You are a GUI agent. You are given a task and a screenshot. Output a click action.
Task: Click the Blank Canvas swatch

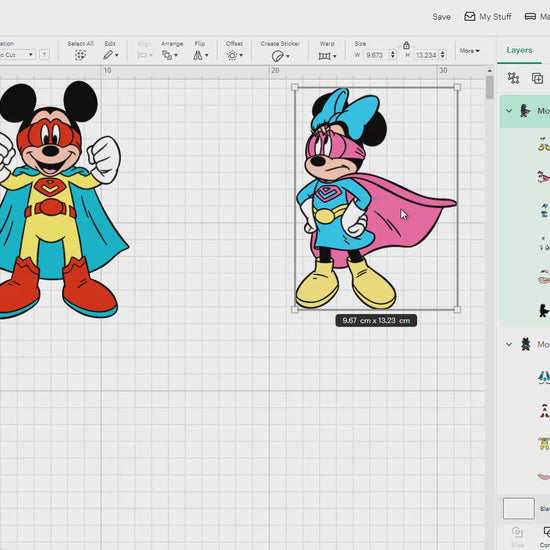pyautogui.click(x=518, y=508)
